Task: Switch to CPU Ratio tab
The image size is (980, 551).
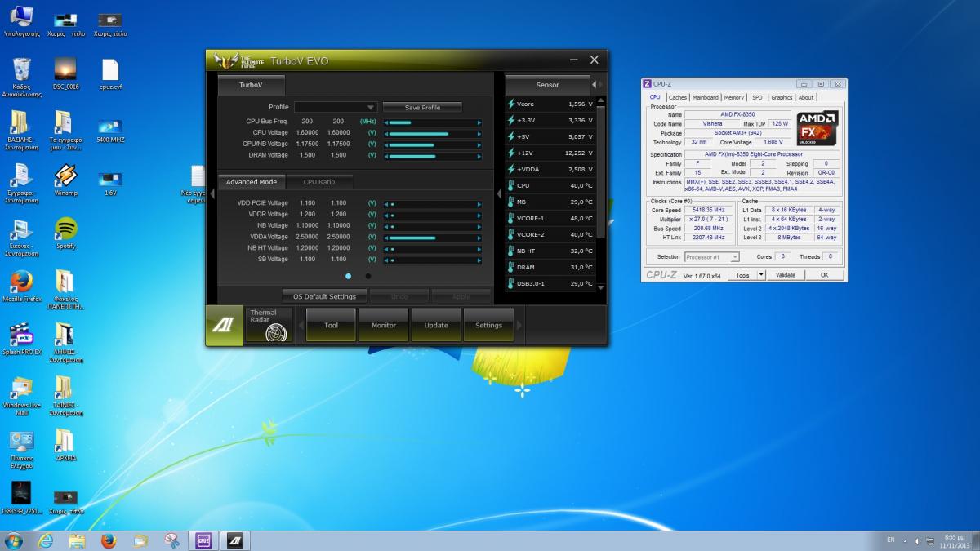Action: pyautogui.click(x=319, y=182)
